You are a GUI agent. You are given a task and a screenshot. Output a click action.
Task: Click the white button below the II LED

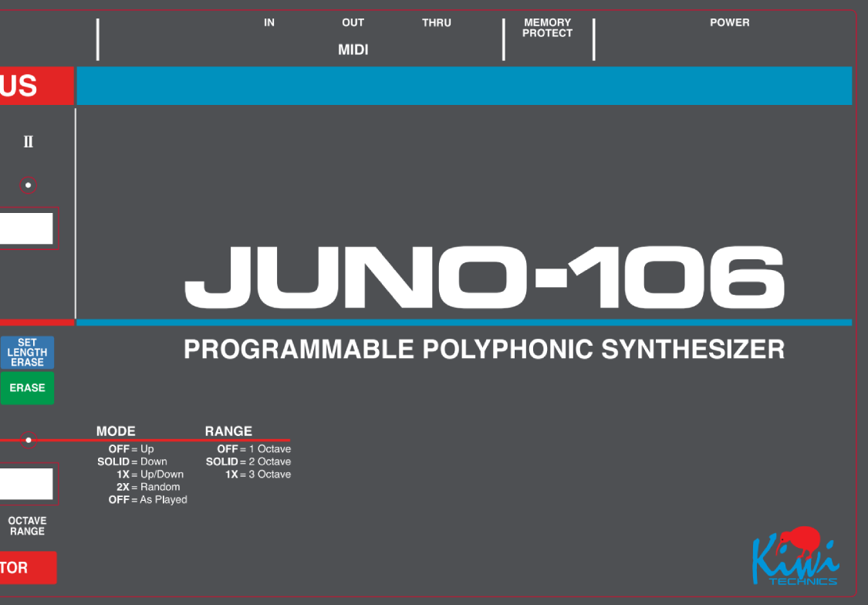click(x=26, y=228)
